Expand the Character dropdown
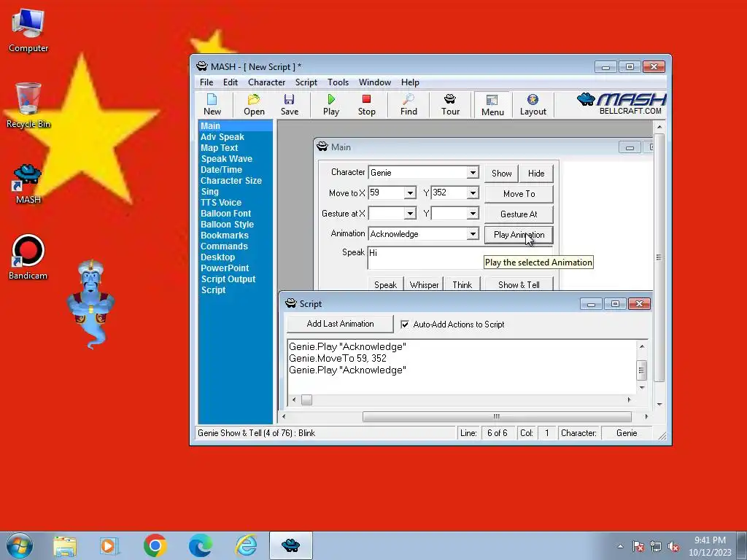747x560 pixels. click(x=473, y=172)
